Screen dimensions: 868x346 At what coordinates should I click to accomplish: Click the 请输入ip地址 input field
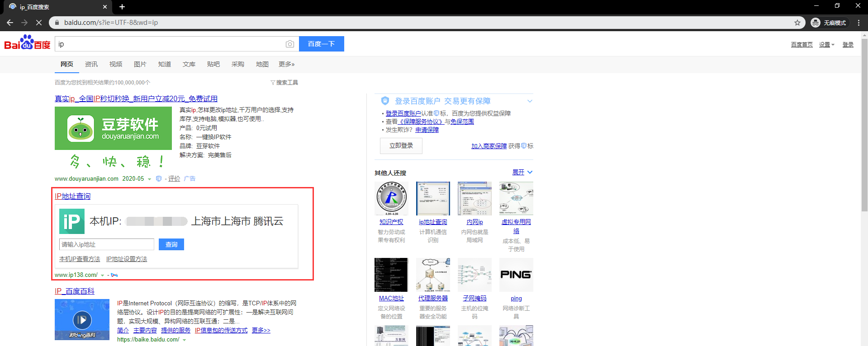(107, 244)
